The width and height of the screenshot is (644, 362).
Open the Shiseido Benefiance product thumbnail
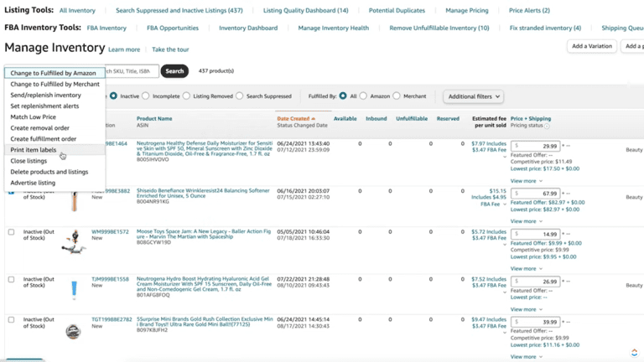tap(75, 201)
